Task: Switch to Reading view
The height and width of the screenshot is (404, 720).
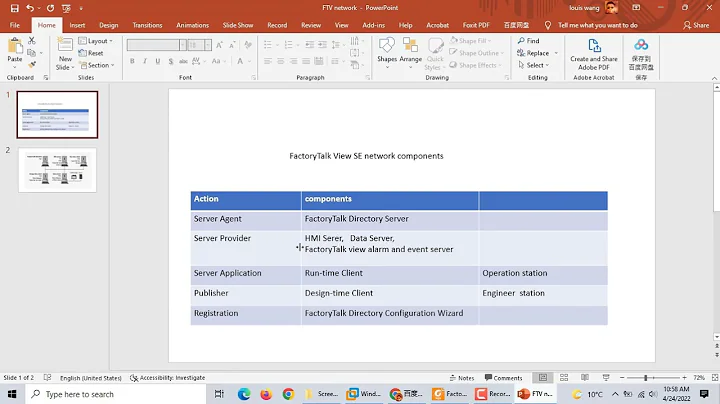Action: coord(585,377)
